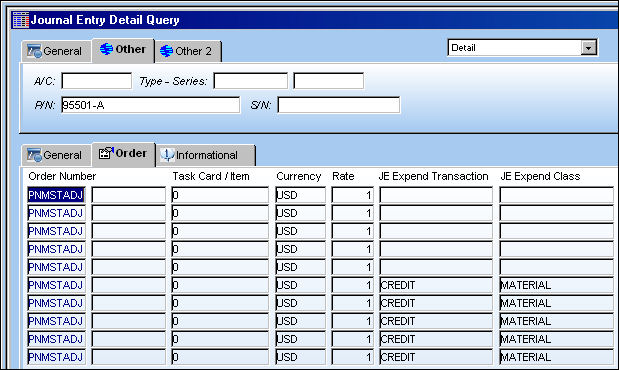Viewport: 619px width, 370px height.
Task: Select PNMSTADJ order number in last row
Action: pyautogui.click(x=56, y=357)
